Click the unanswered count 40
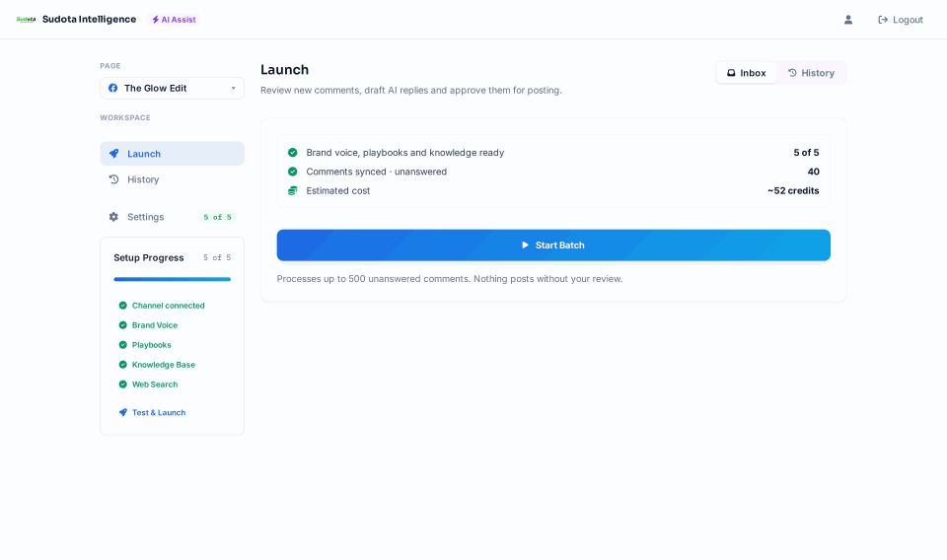 813,172
